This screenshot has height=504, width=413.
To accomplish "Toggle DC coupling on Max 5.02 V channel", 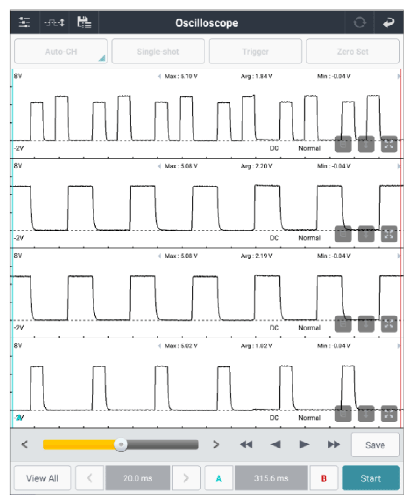I will click(x=274, y=418).
